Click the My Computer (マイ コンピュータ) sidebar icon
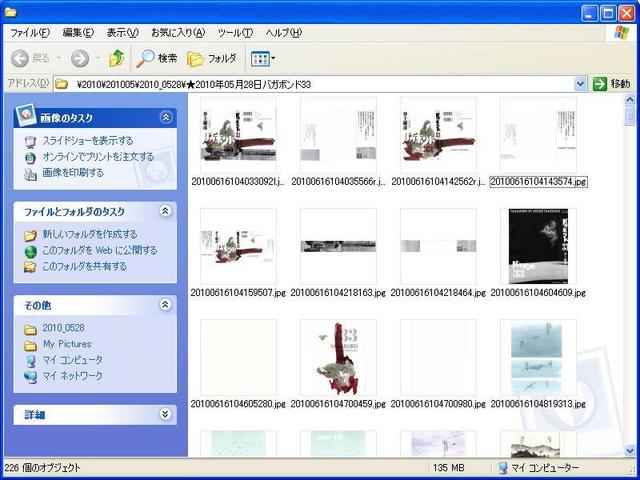The width and height of the screenshot is (640, 480). 31,360
